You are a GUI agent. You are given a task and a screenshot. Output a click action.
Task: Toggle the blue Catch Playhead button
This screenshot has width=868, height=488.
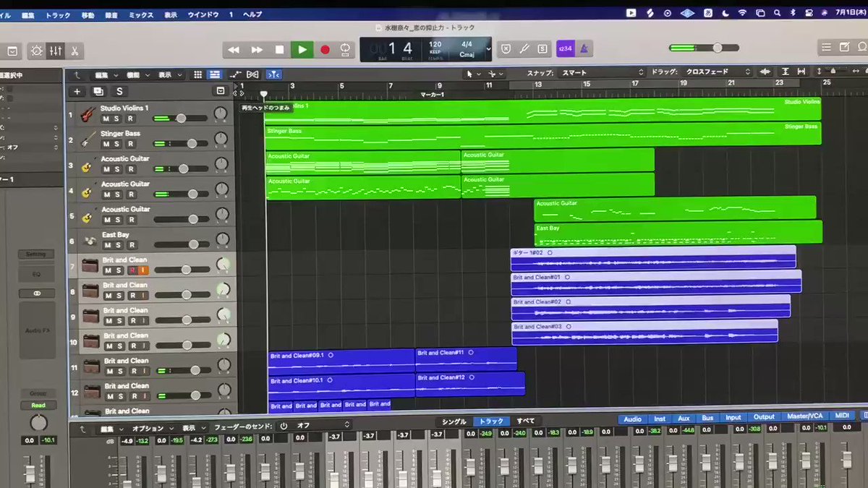point(273,74)
